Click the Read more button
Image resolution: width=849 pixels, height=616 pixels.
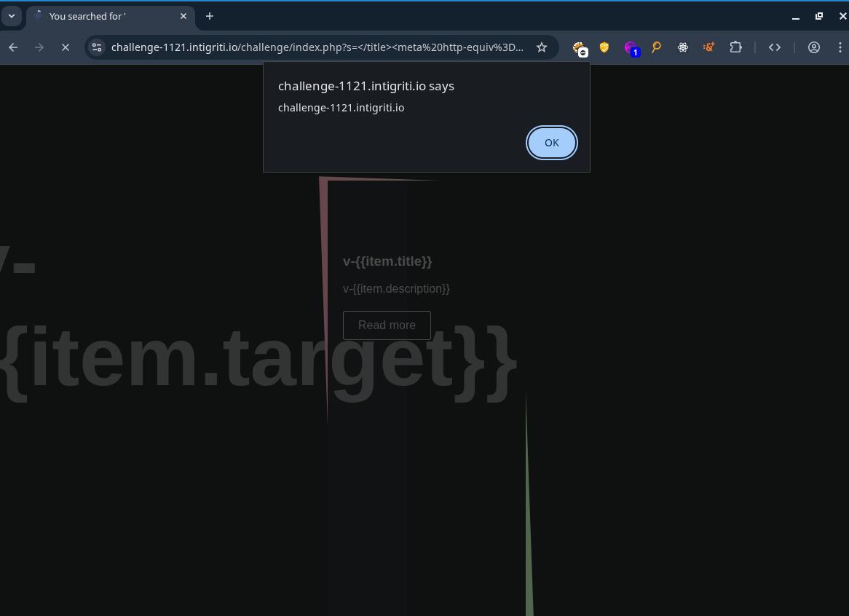click(x=387, y=325)
